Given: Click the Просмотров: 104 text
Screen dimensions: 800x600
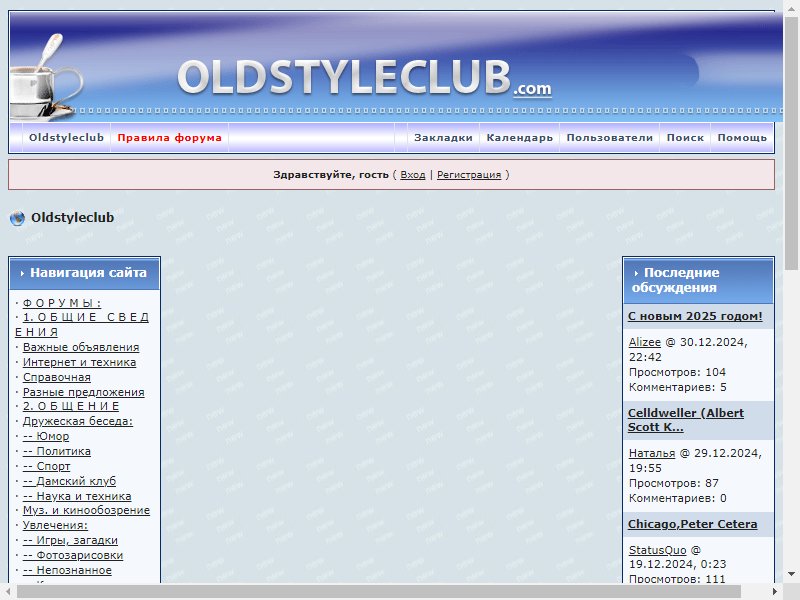Looking at the screenshot, I should pos(677,372).
